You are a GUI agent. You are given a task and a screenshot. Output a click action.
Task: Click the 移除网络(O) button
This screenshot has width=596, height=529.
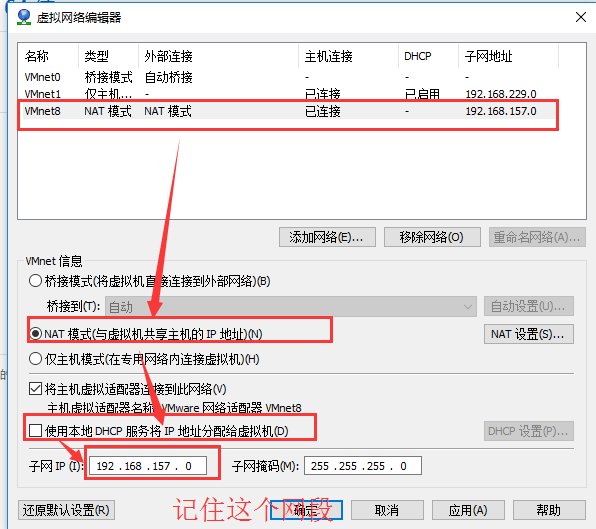(432, 237)
